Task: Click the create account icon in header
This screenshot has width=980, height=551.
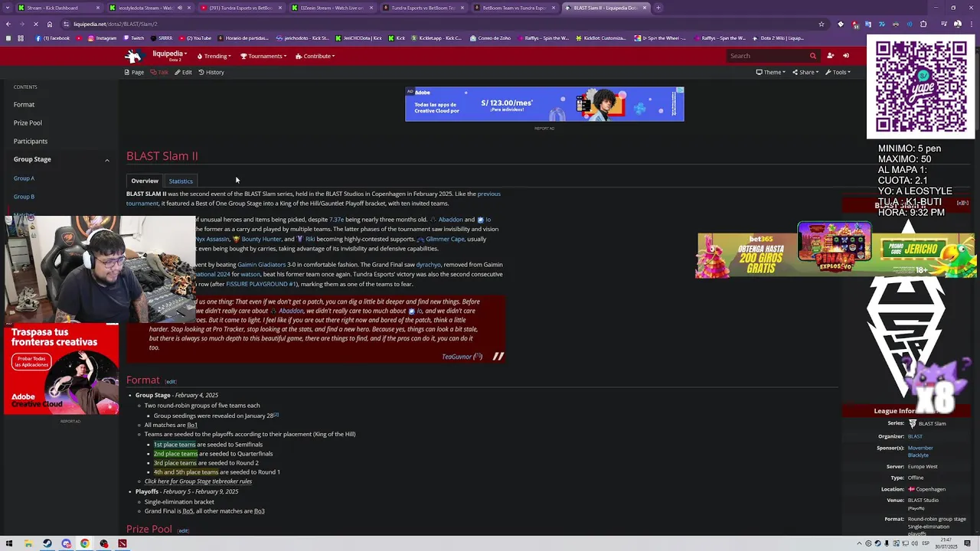Action: [830, 56]
